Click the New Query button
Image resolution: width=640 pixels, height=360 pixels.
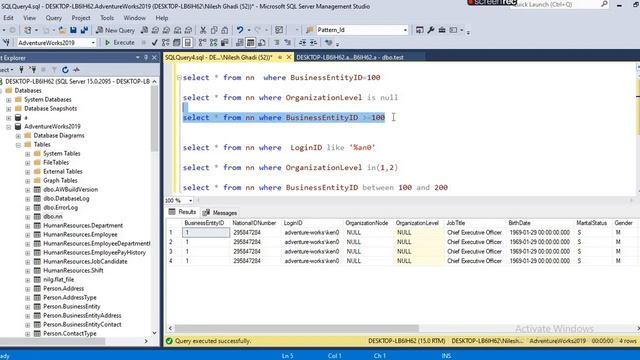click(115, 30)
